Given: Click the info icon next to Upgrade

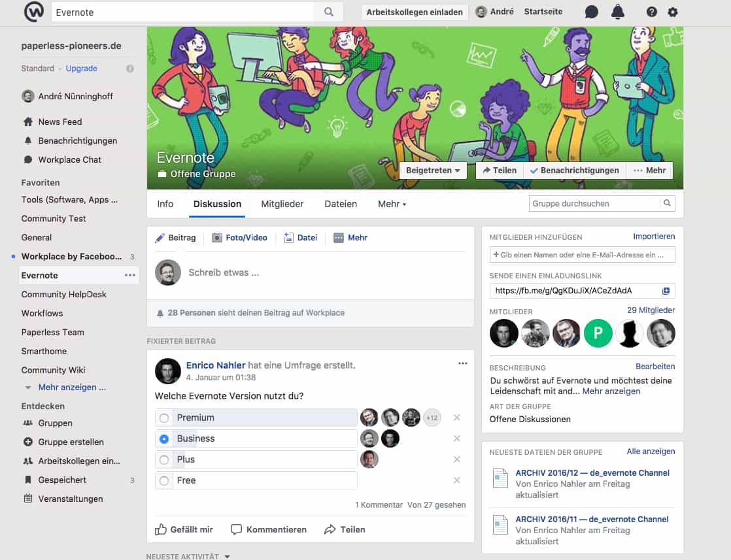Looking at the screenshot, I should point(130,69).
